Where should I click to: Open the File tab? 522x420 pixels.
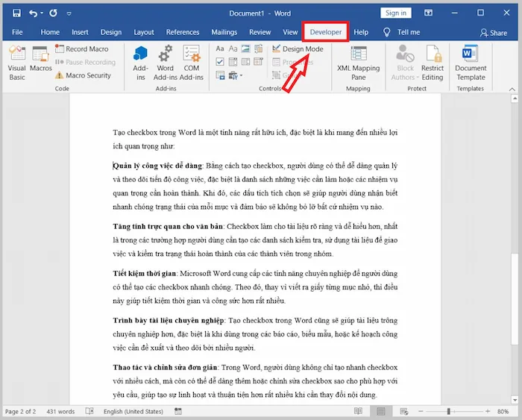pyautogui.click(x=17, y=32)
